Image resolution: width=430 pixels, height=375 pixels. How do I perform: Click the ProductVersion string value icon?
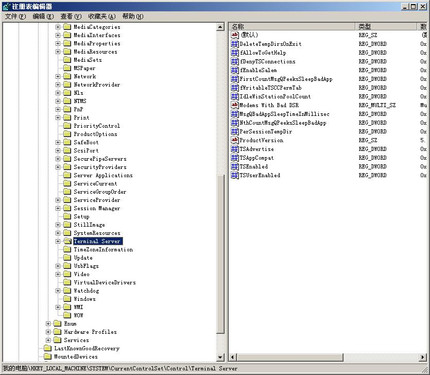tap(235, 140)
